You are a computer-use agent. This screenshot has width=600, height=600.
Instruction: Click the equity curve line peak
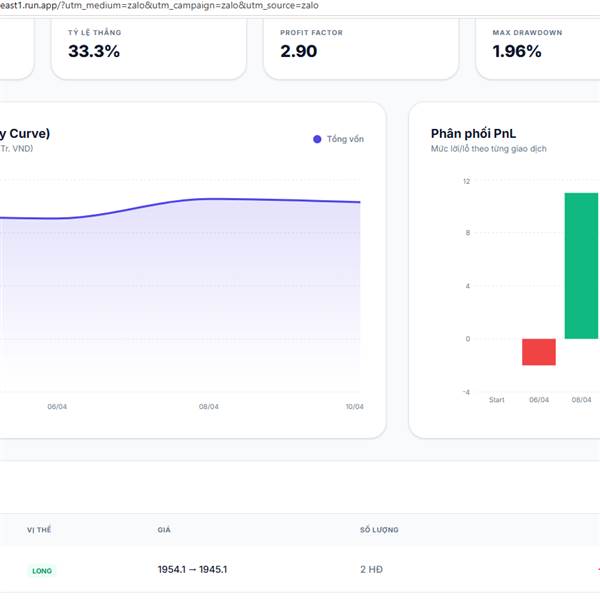[212, 199]
